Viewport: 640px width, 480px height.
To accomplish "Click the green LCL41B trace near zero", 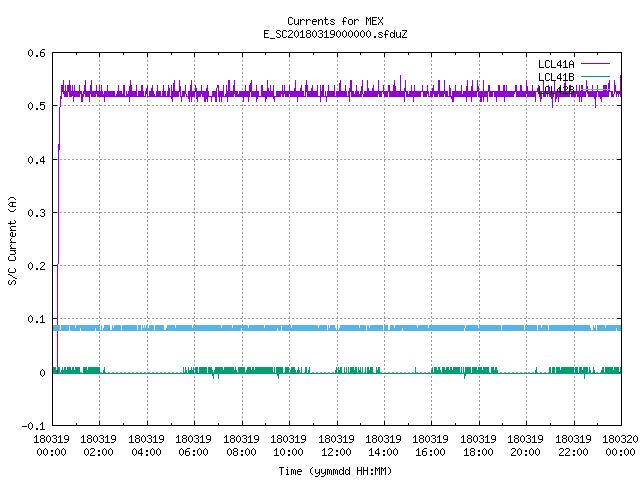I will [x=337, y=371].
